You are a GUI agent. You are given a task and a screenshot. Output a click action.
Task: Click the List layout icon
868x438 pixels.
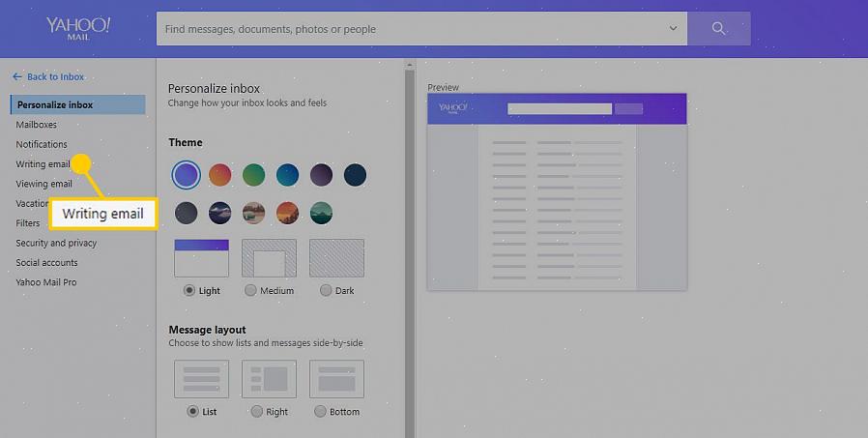201,379
